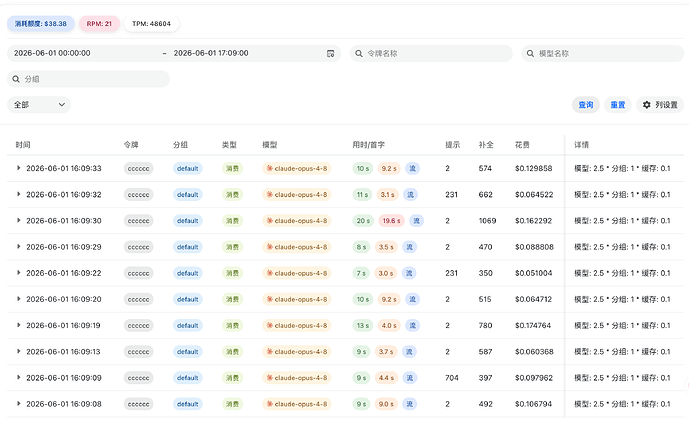Expand the 2026-06-01 16:09:33 log row
This screenshot has width=689, height=421.
(18, 168)
